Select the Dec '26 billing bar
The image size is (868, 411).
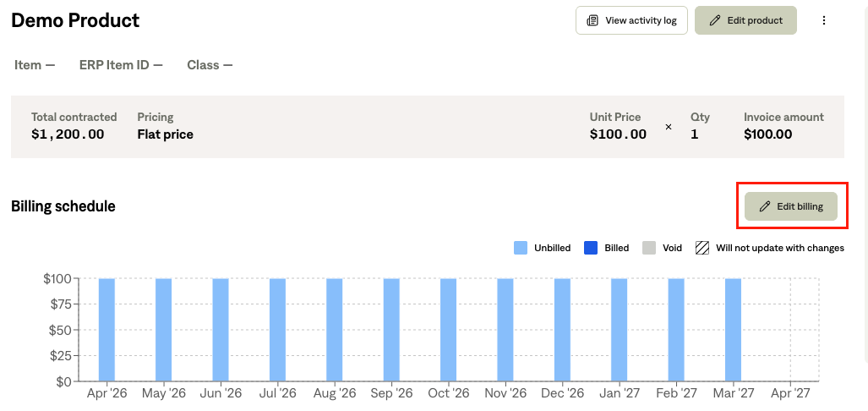(x=562, y=330)
